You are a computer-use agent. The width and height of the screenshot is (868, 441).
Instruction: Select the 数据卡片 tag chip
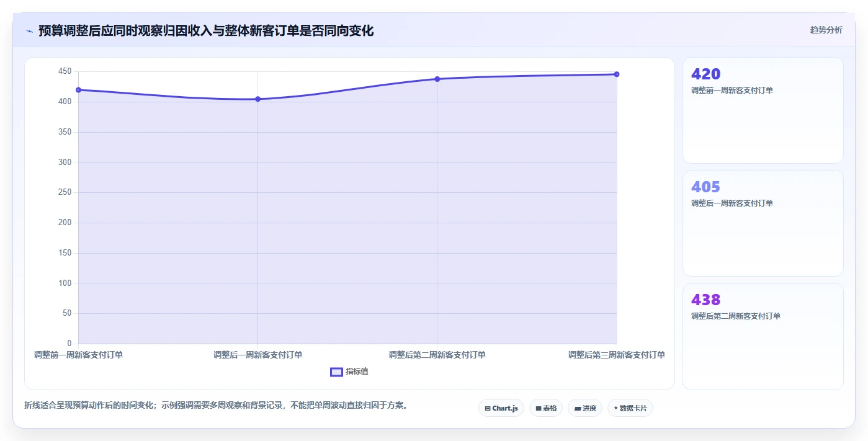click(630, 408)
